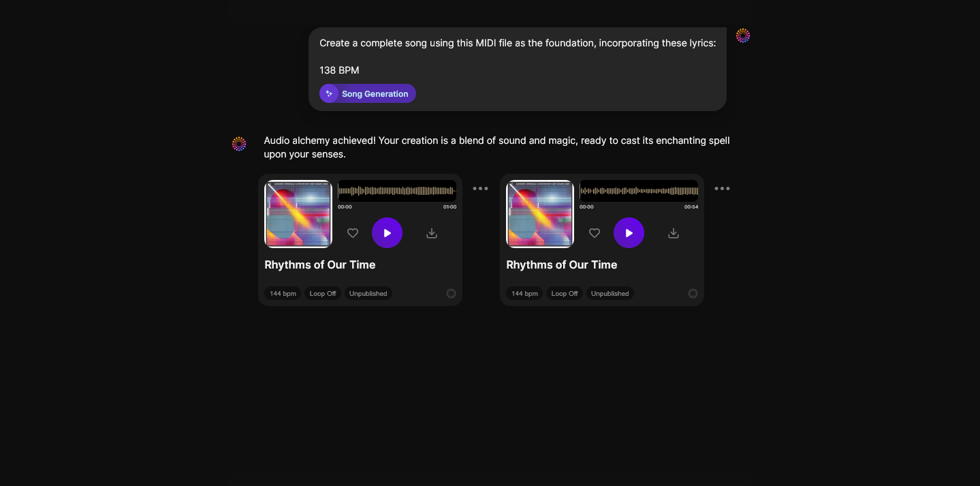Image resolution: width=980 pixels, height=486 pixels.
Task: Play the second Rhythms of Our Time track
Action: coord(629,233)
